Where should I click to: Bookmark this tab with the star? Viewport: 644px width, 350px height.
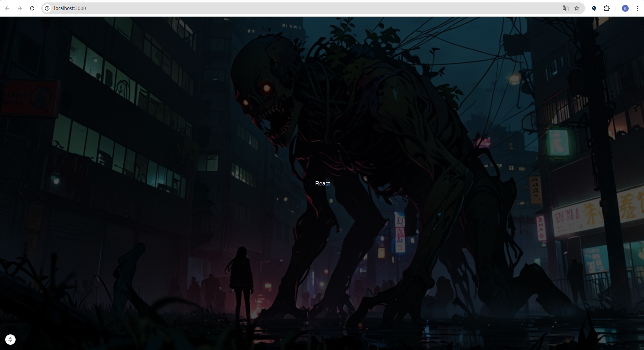pyautogui.click(x=577, y=8)
